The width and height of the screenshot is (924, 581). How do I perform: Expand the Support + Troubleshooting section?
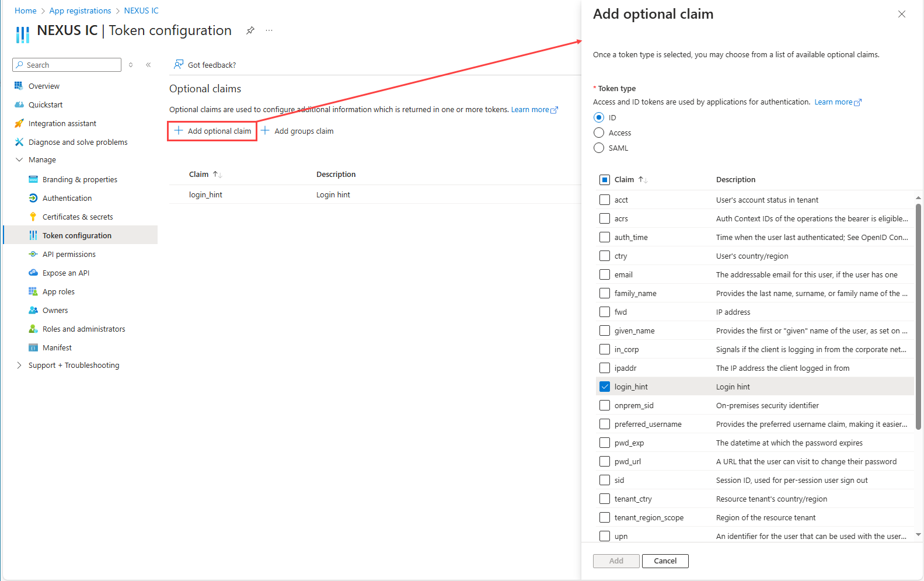(19, 365)
